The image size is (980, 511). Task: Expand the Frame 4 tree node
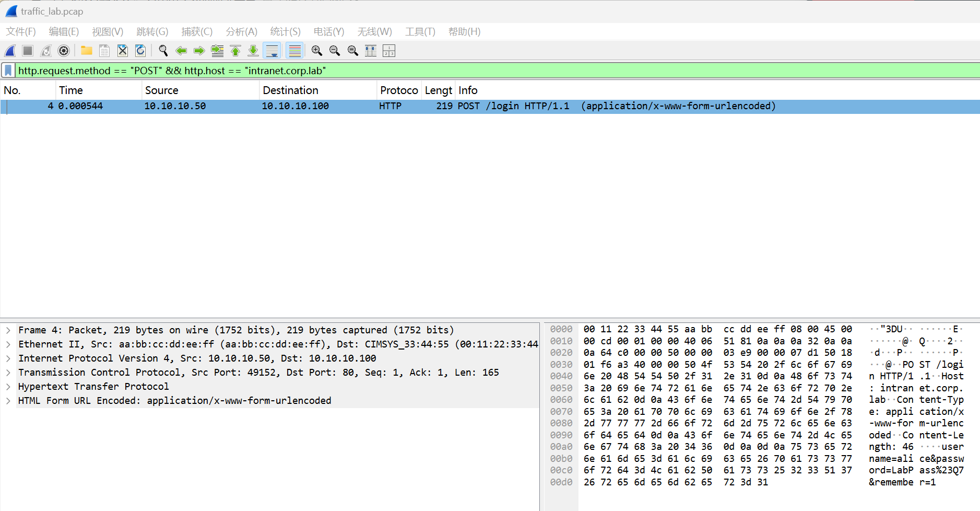click(8, 330)
